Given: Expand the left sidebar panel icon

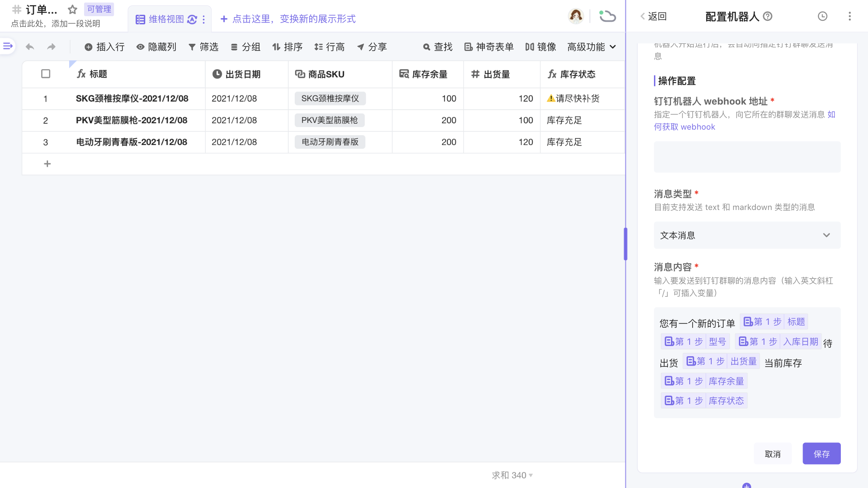Looking at the screenshot, I should coord(8,46).
